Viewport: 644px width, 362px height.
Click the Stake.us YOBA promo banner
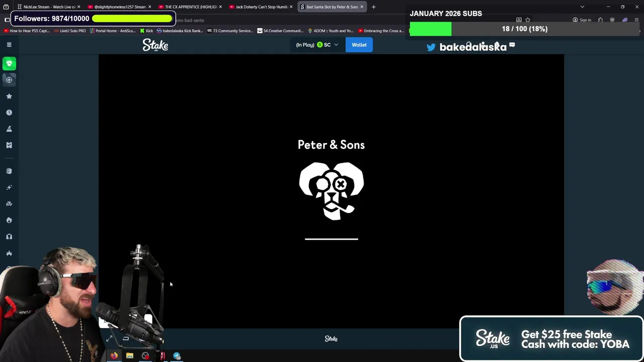pos(551,339)
